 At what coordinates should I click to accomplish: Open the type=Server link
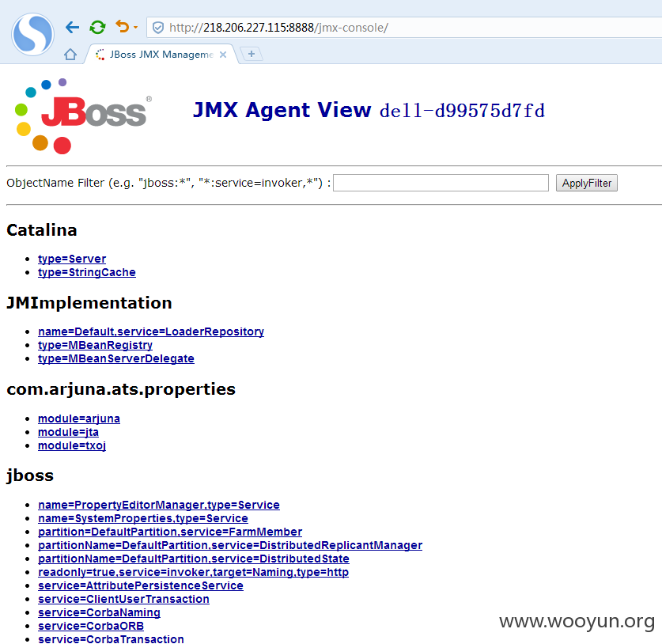pyautogui.click(x=72, y=259)
